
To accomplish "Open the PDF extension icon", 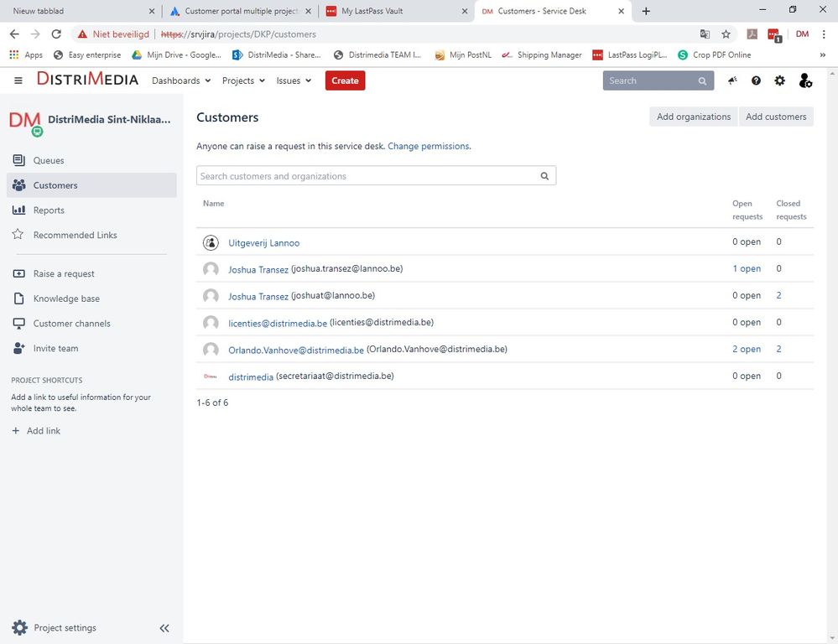I will (752, 34).
